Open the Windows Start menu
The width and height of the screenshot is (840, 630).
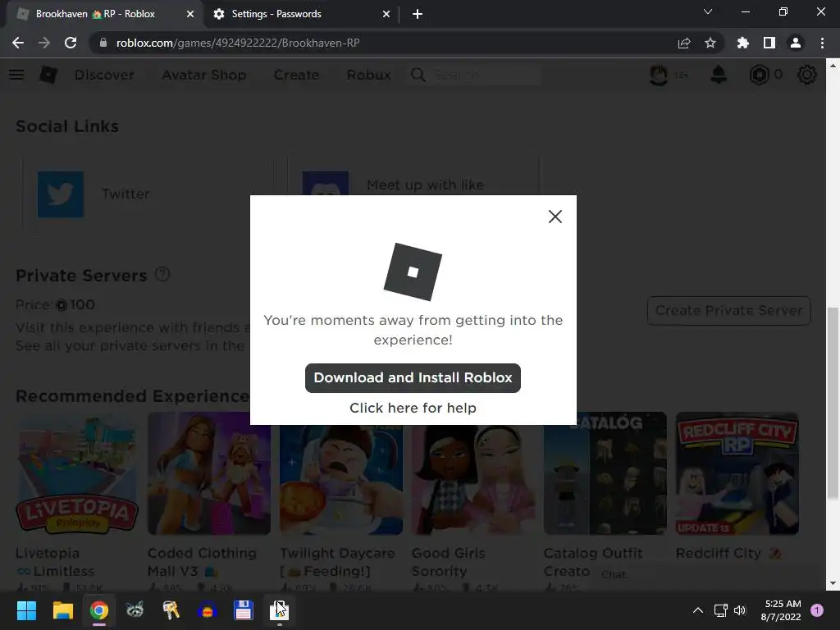pos(26,610)
